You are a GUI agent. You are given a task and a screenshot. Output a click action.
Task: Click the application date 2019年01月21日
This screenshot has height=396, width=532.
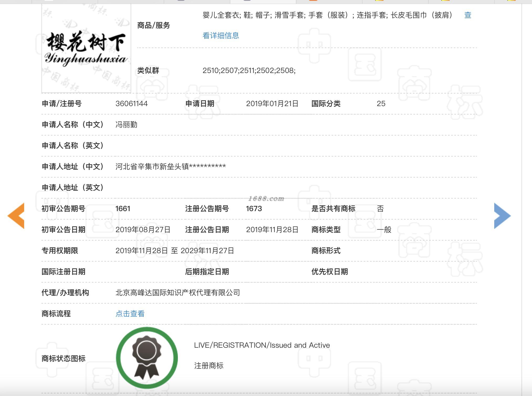coord(272,103)
